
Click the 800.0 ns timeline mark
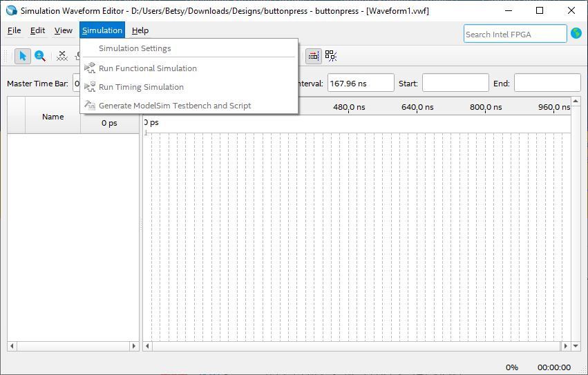tap(486, 107)
